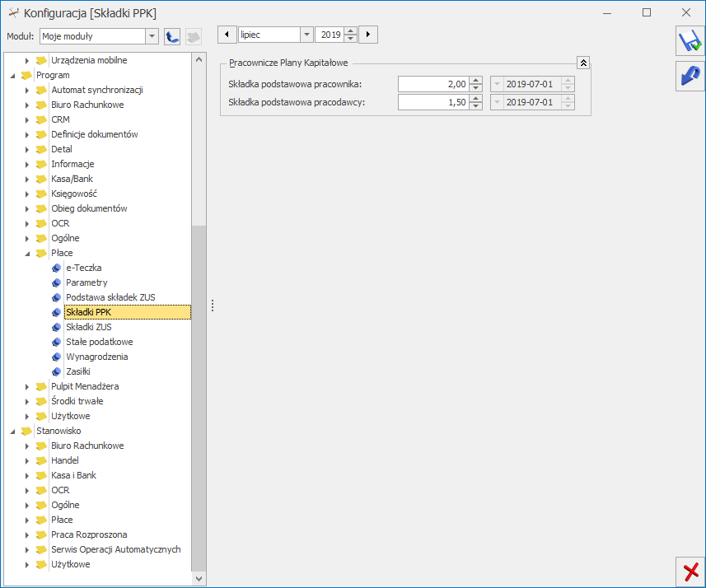The height and width of the screenshot is (588, 706).
Task: Click the panel splitter handle dots
Action: coord(213,306)
